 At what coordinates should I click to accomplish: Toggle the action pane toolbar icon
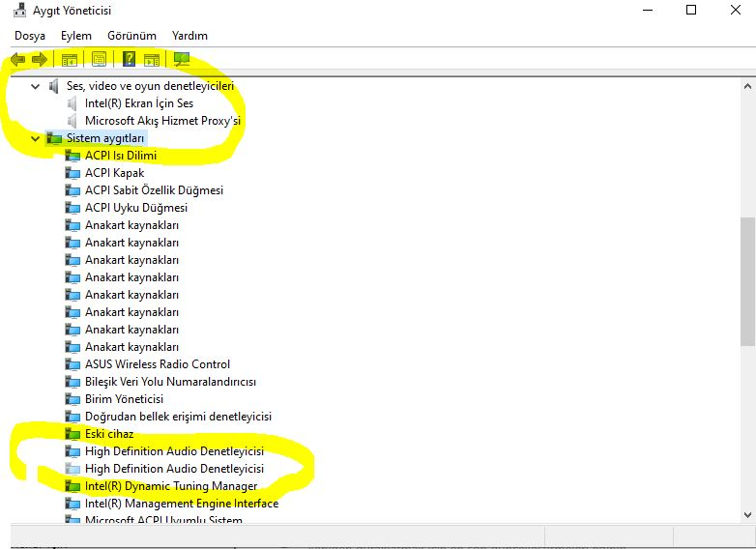[152, 60]
